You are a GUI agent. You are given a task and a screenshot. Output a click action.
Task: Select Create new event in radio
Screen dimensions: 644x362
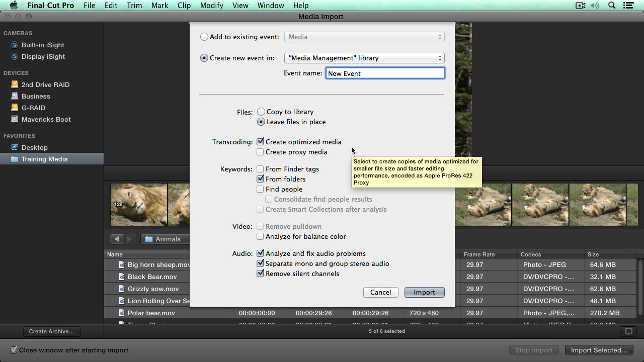point(204,58)
